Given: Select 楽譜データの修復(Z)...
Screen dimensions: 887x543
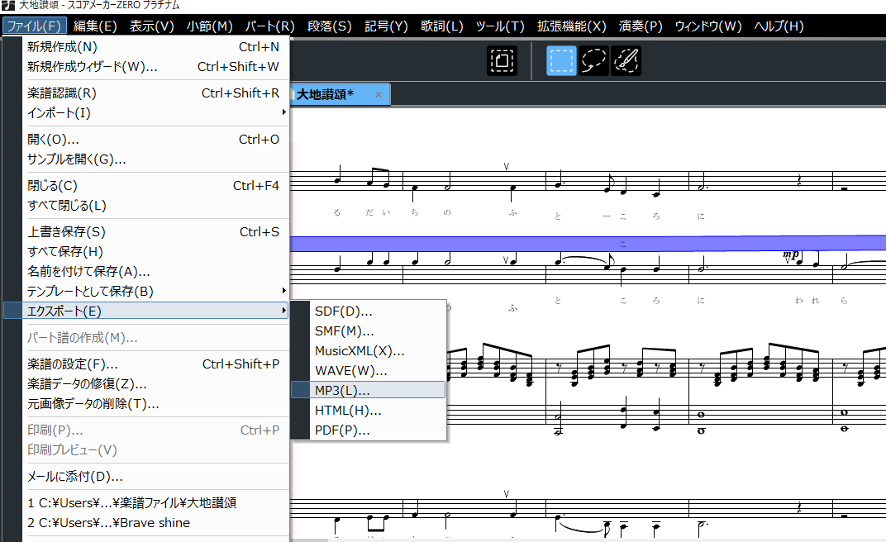Looking at the screenshot, I should pyautogui.click(x=154, y=384).
